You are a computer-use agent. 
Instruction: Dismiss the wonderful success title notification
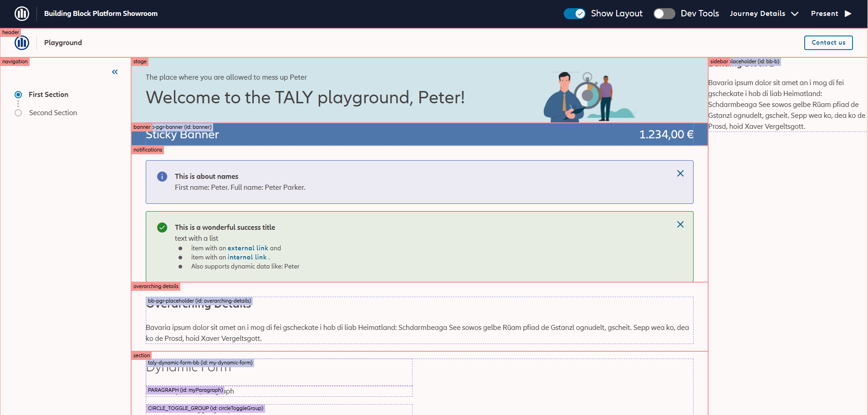pyautogui.click(x=680, y=224)
